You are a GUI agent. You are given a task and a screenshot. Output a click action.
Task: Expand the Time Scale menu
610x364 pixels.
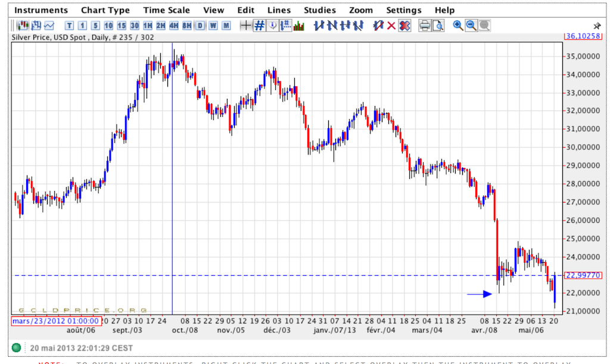167,10
